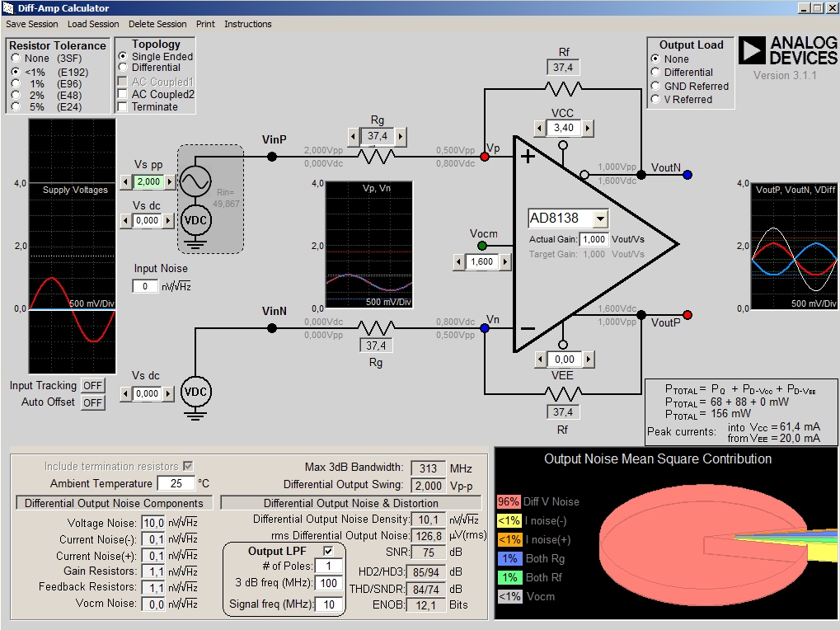The height and width of the screenshot is (630, 840).
Task: Decrease Rg value with left arrow
Action: click(353, 137)
